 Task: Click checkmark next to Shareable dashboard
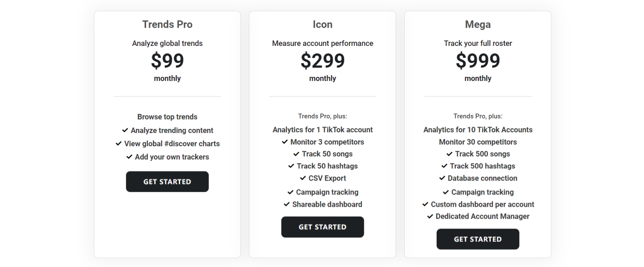tap(287, 204)
